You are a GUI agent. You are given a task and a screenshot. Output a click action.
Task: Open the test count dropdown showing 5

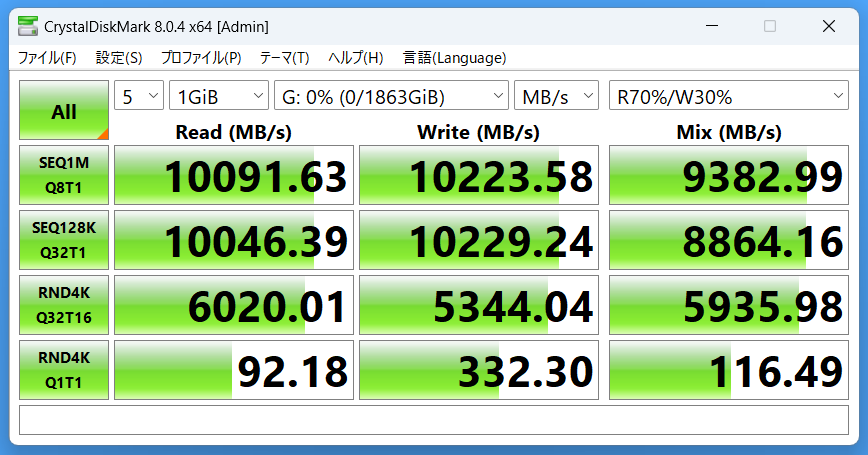coord(139,95)
